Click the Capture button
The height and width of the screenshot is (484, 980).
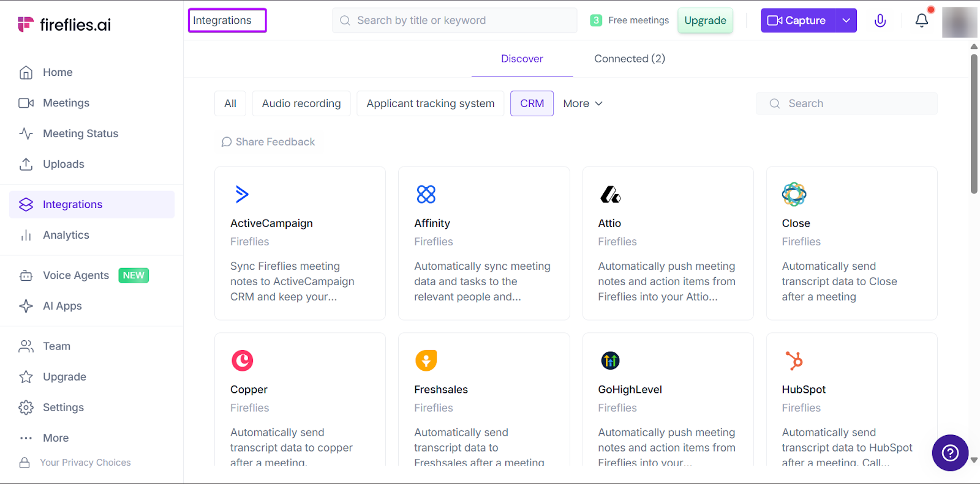point(797,21)
